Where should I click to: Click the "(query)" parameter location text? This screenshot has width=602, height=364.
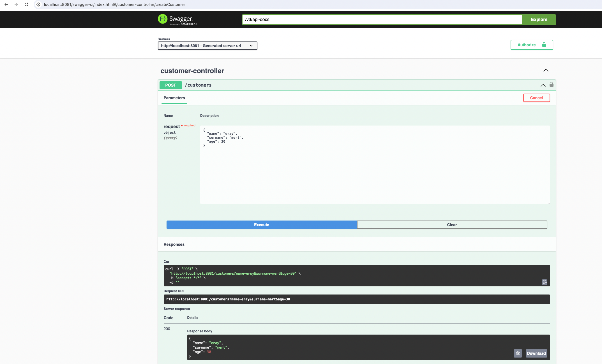[170, 138]
